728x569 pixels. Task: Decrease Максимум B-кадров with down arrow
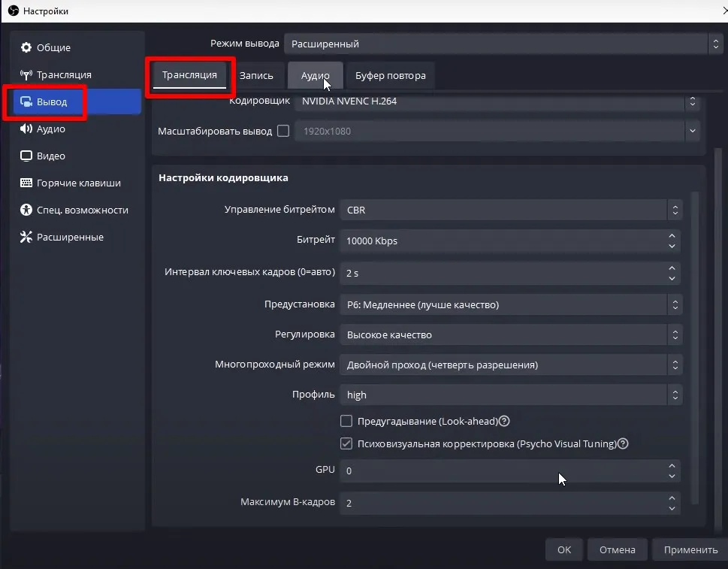[x=672, y=509]
